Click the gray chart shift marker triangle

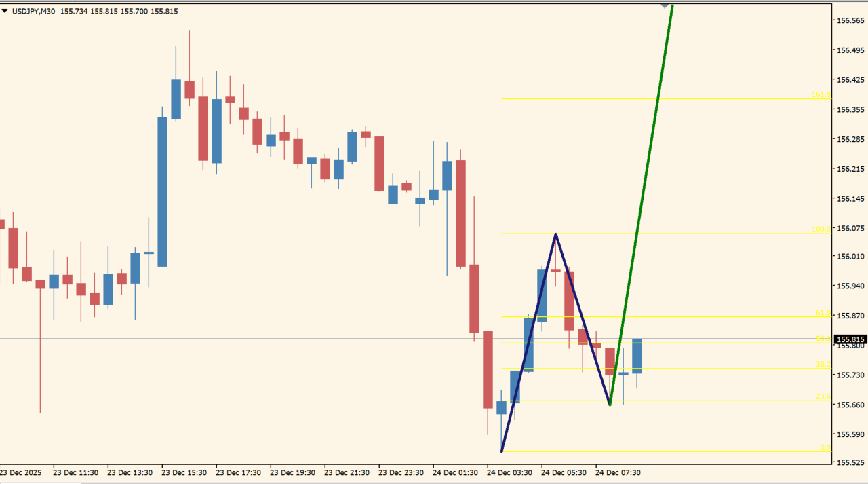(x=666, y=5)
